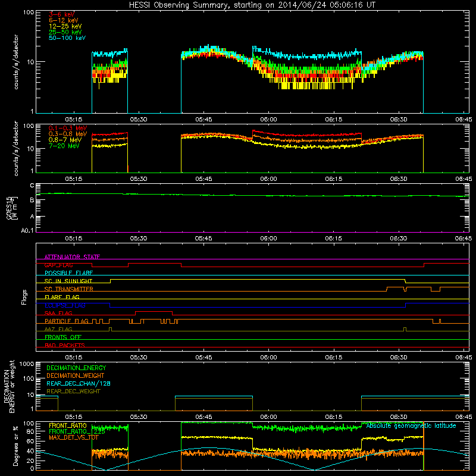Select the A0.1 tick label on GOES plot

(x=27, y=230)
